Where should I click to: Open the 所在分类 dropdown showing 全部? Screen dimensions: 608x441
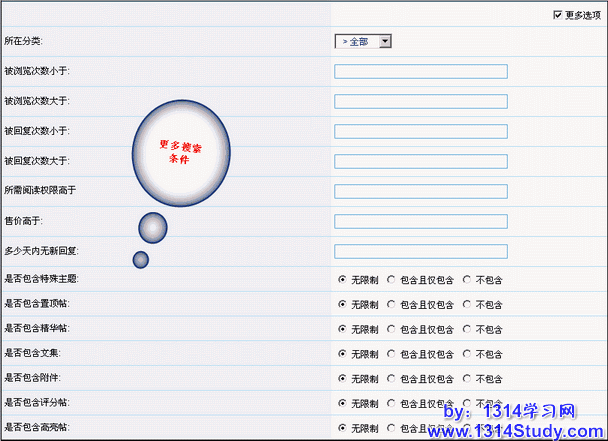tap(362, 41)
